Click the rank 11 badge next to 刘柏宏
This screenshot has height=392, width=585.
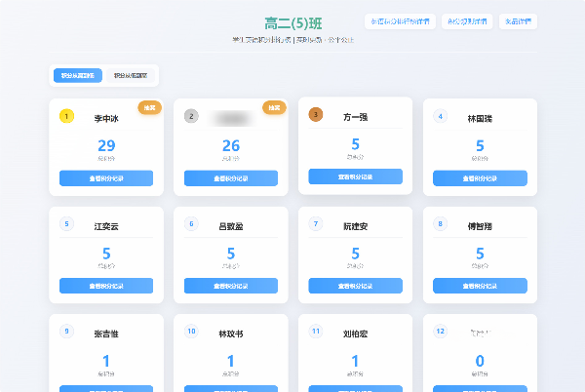[316, 332]
